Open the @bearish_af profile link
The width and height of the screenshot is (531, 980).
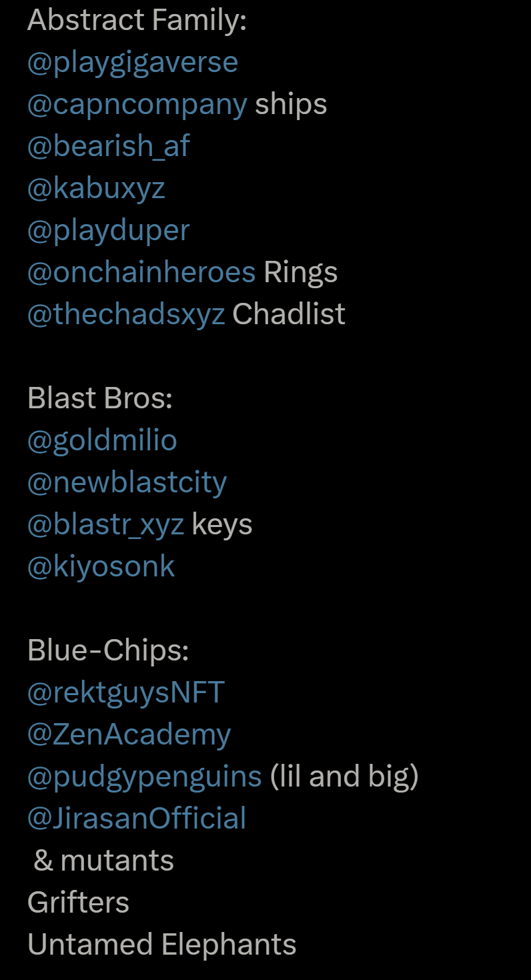(x=108, y=147)
